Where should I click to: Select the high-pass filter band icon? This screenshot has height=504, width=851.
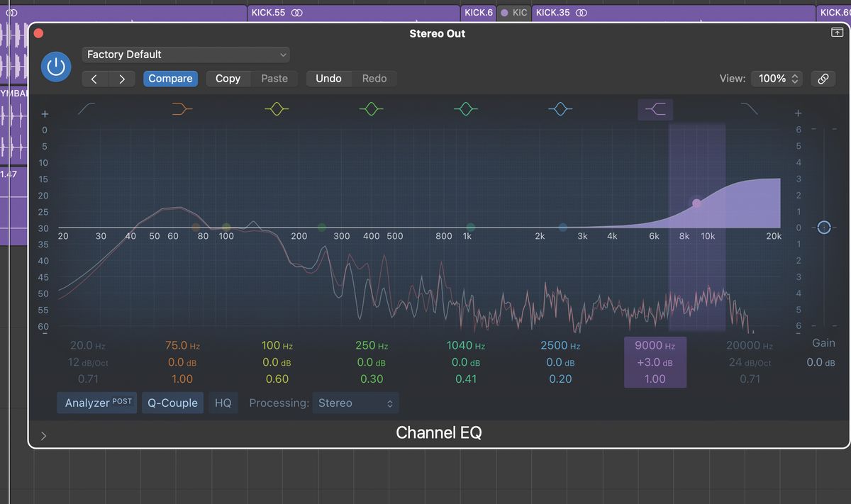87,108
